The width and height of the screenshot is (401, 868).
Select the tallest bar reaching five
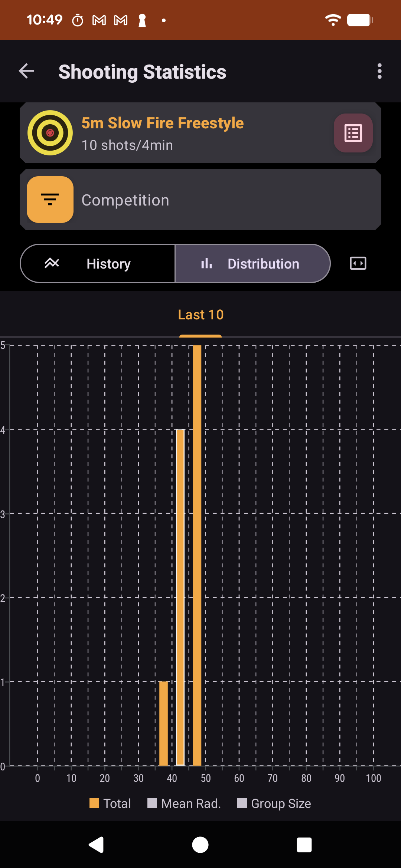pos(197,555)
